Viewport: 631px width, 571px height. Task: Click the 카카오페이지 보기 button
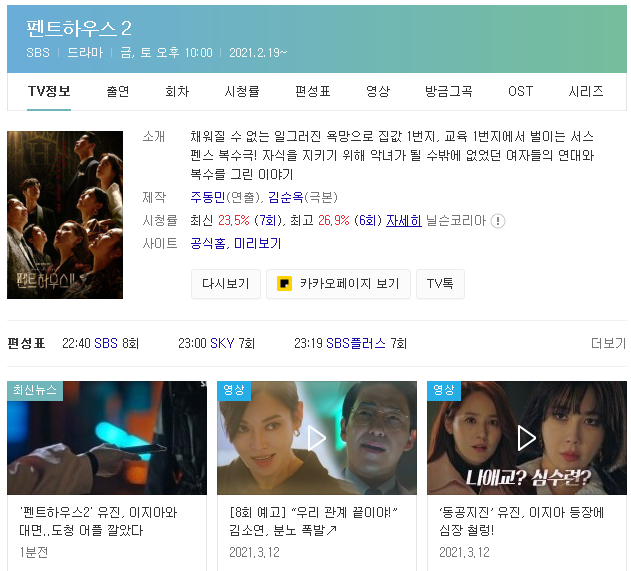click(338, 284)
